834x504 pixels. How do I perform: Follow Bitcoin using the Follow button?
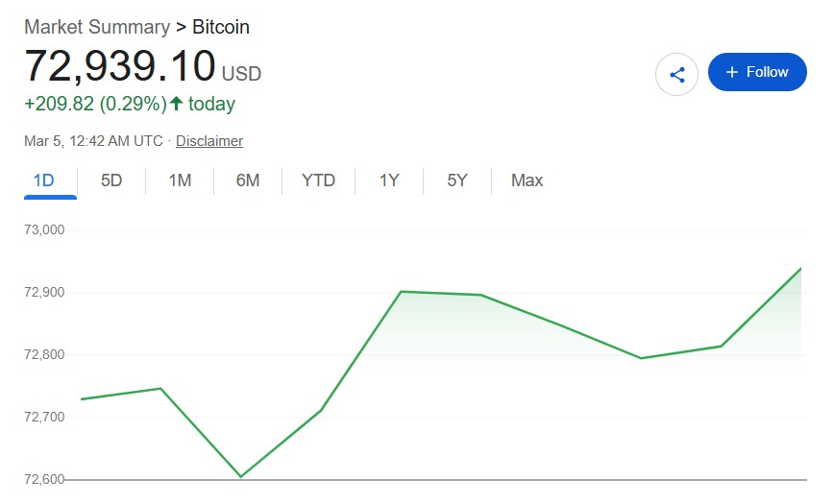click(x=757, y=72)
